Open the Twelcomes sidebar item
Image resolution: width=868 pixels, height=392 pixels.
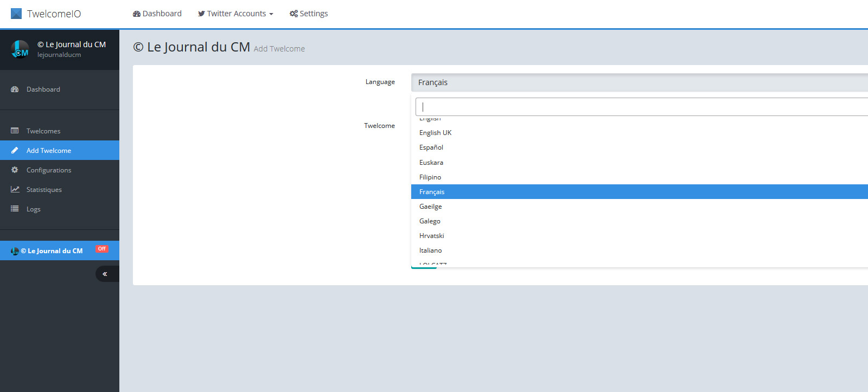tap(60, 131)
